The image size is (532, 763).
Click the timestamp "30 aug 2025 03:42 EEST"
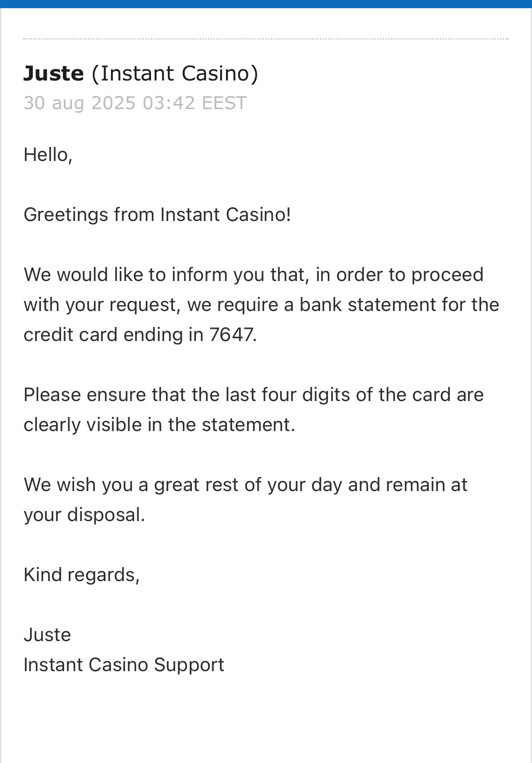[135, 103]
